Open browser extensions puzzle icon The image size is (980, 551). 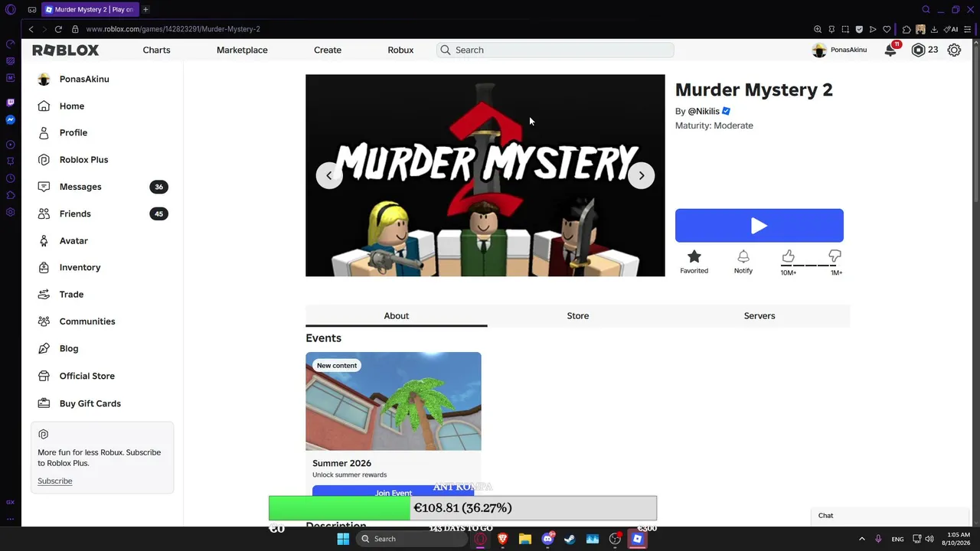(906, 29)
